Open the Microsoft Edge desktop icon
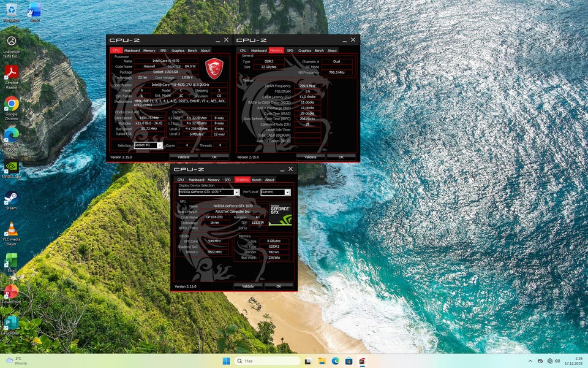Image resolution: width=588 pixels, height=368 pixels. [x=11, y=139]
